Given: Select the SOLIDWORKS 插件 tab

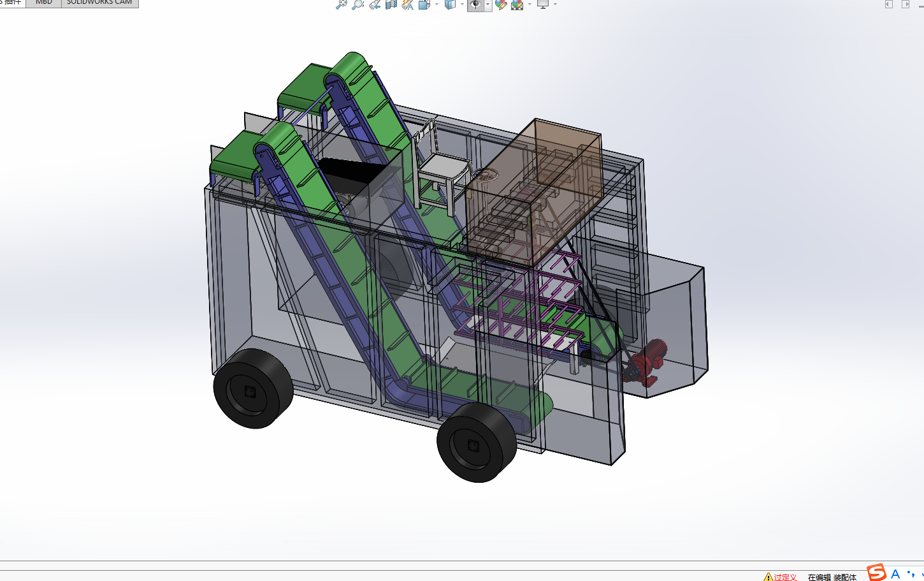Looking at the screenshot, I should click(x=12, y=3).
